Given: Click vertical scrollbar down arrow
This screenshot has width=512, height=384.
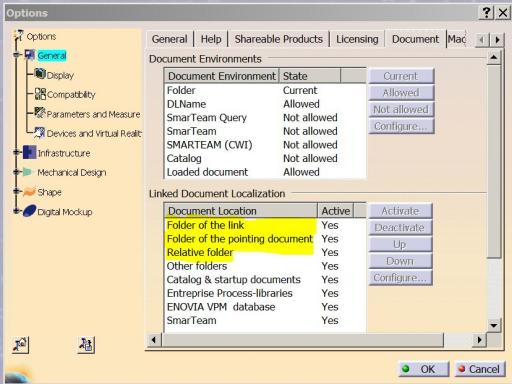Looking at the screenshot, I should coord(494,325).
